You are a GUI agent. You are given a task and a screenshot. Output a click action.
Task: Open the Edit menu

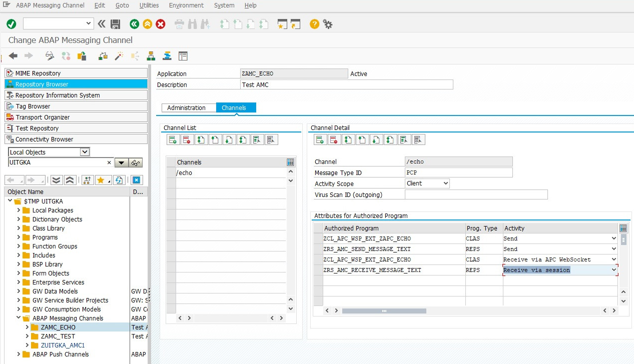point(100,5)
